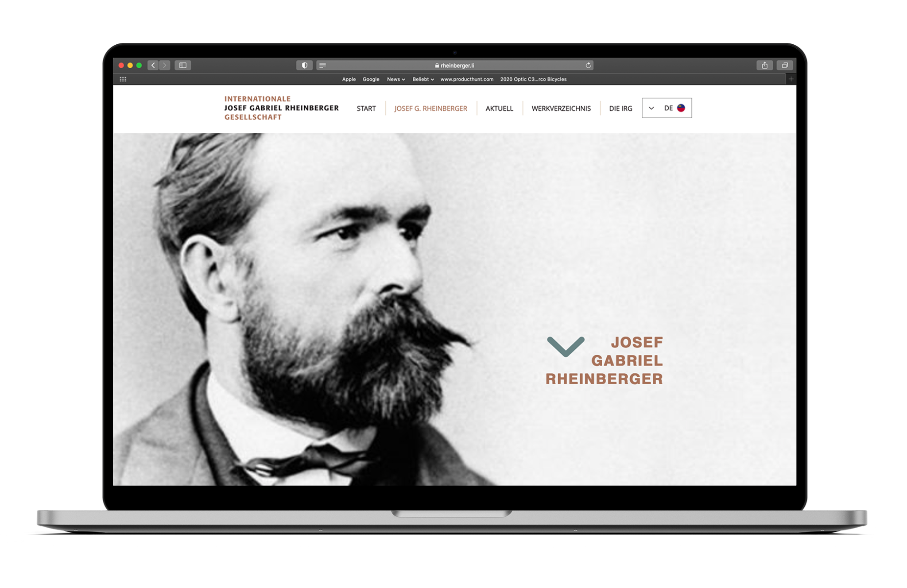Click the Safari back arrow button
Viewport: 907px width, 588px height.
pyautogui.click(x=153, y=66)
